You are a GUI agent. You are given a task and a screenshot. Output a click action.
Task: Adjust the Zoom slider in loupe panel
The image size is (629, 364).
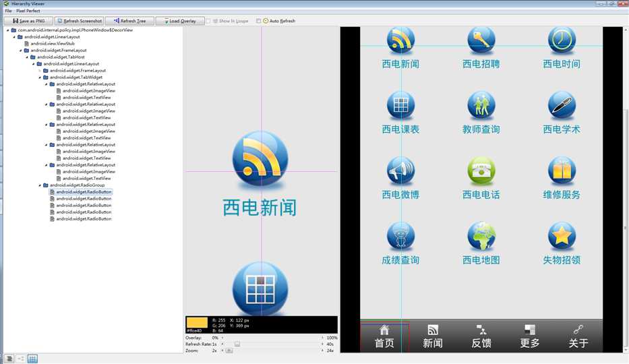click(229, 351)
